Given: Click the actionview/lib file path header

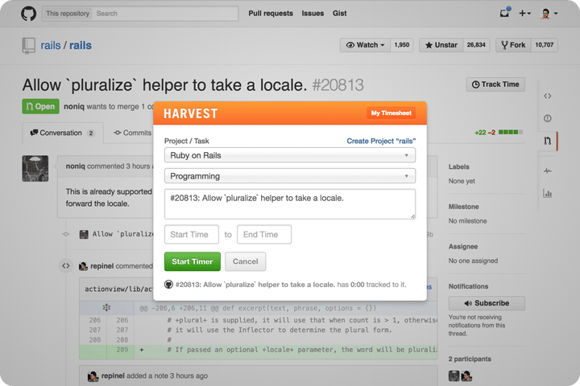Looking at the screenshot, I should point(118,289).
